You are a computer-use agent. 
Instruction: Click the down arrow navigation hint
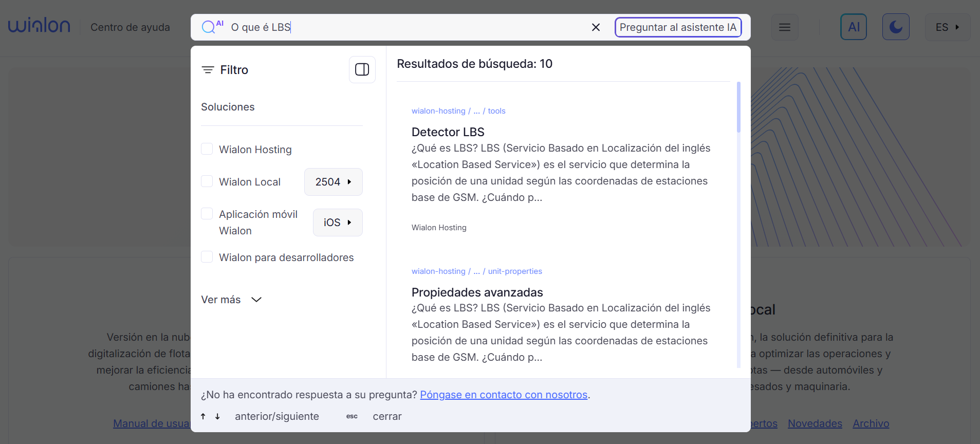tap(217, 416)
